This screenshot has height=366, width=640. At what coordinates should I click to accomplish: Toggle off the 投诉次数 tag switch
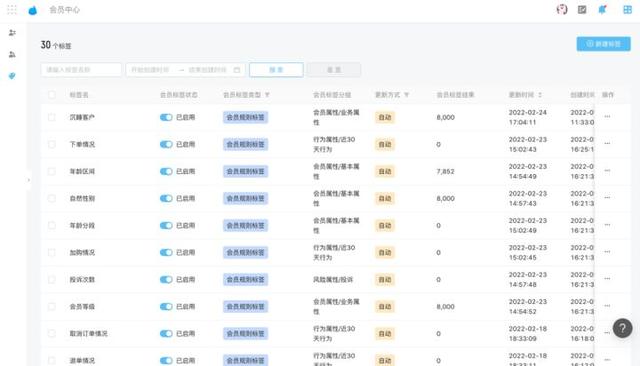(x=166, y=279)
